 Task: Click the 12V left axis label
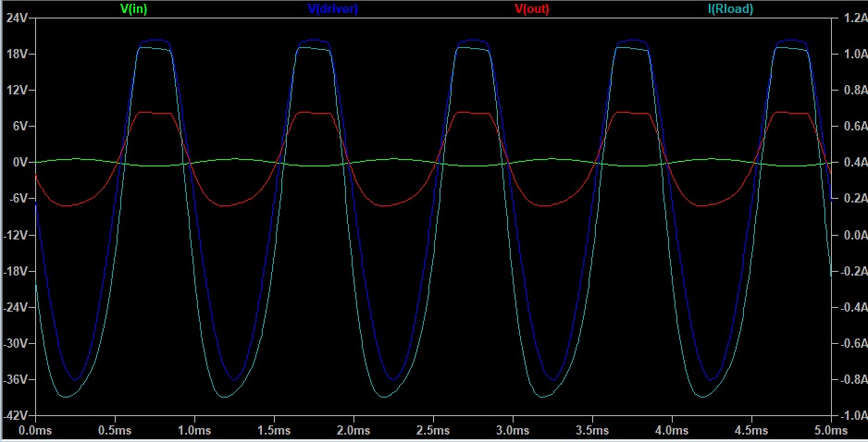tap(17, 91)
